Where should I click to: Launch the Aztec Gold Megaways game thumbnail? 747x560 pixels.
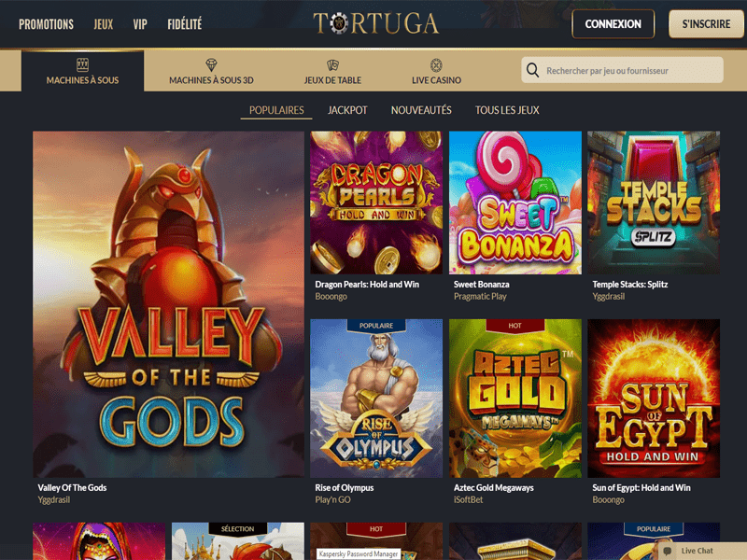pos(515,399)
